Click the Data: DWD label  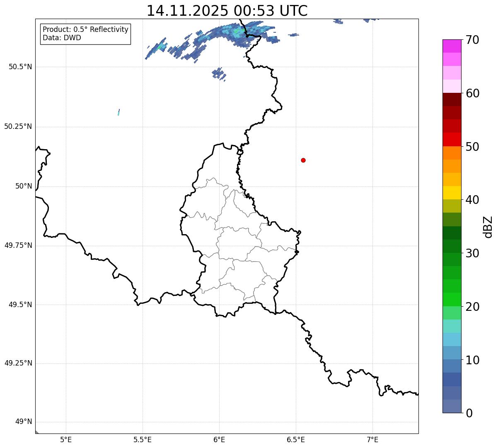pos(62,38)
